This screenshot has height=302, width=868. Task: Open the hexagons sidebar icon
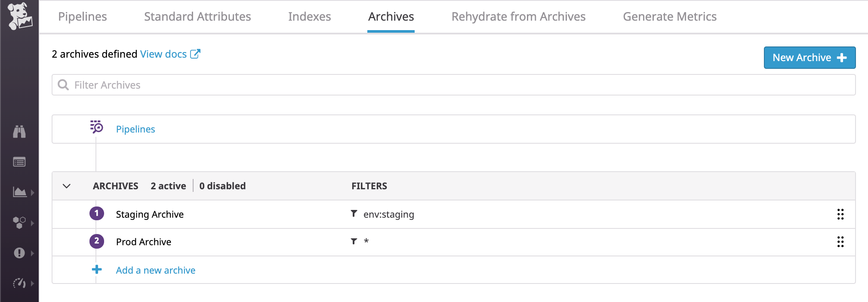19,222
